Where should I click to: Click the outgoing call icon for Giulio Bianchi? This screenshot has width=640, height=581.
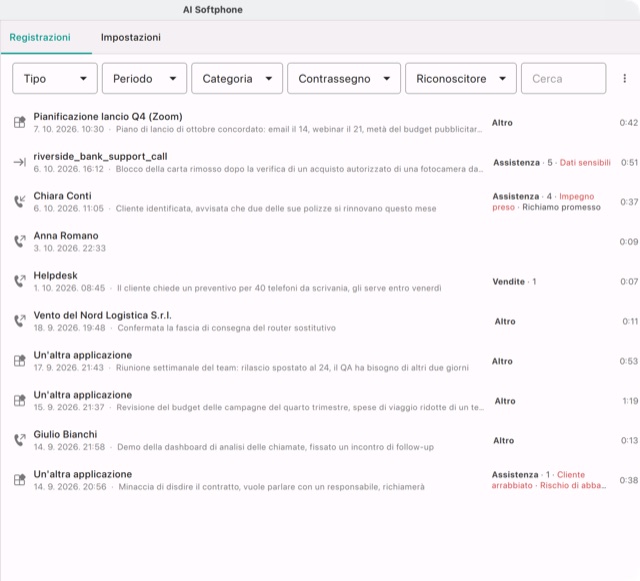pyautogui.click(x=20, y=440)
